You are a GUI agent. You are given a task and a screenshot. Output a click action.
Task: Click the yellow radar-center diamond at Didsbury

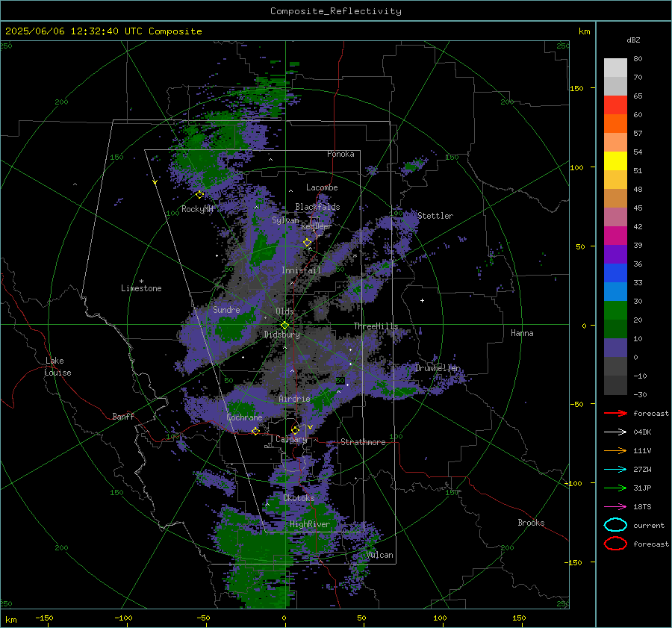(284, 326)
